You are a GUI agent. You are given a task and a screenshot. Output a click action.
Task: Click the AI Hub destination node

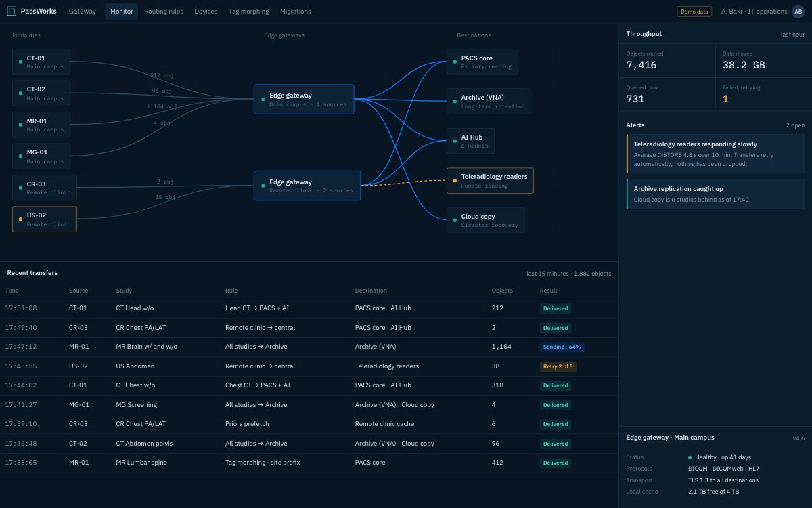click(x=470, y=141)
